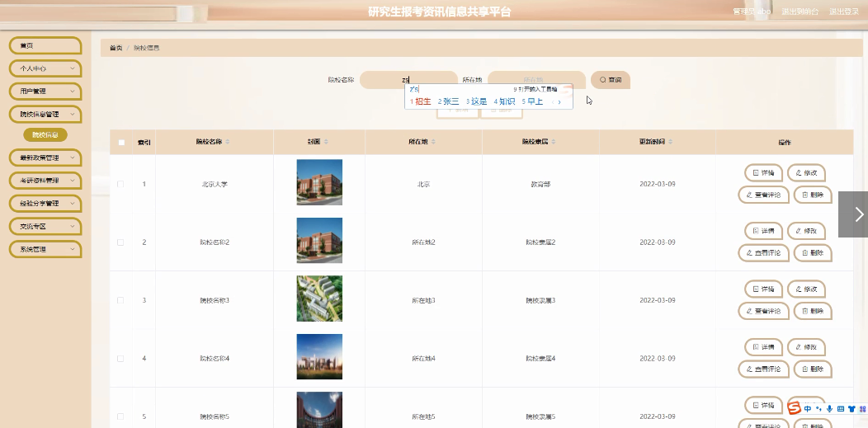Click 查看评论 for 院校名称4
868x428 pixels.
(x=763, y=369)
